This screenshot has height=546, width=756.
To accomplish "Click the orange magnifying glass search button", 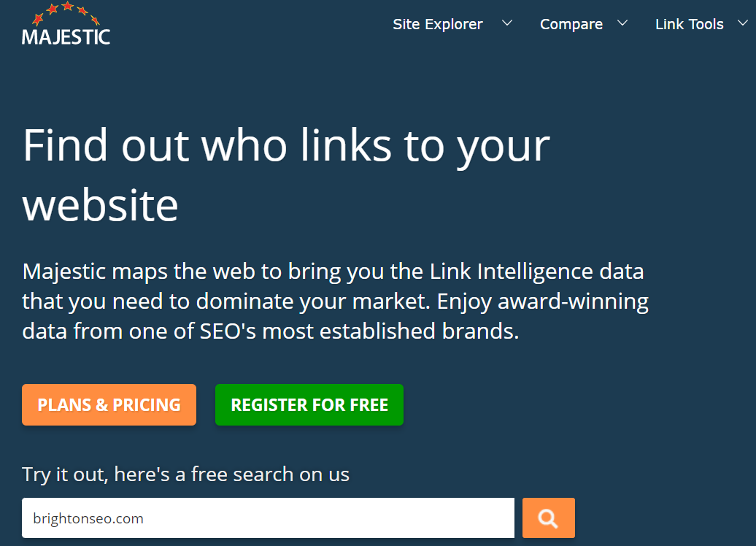I will click(x=548, y=518).
